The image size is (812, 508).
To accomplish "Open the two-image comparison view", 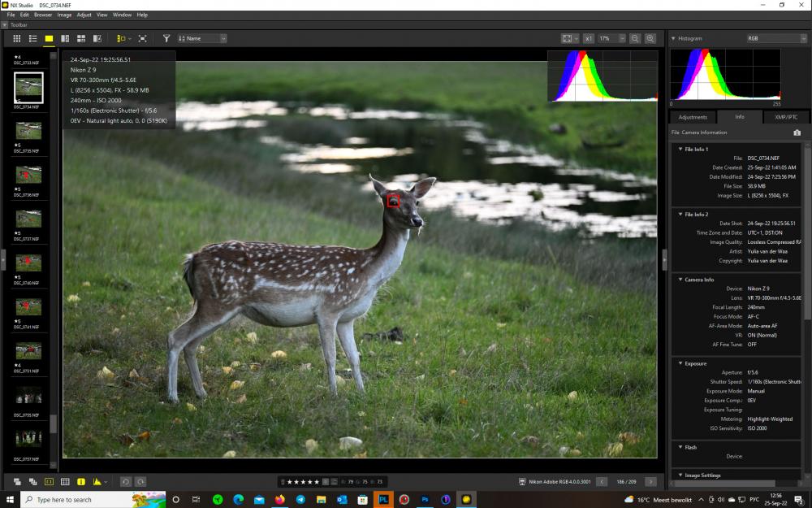I will click(65, 38).
